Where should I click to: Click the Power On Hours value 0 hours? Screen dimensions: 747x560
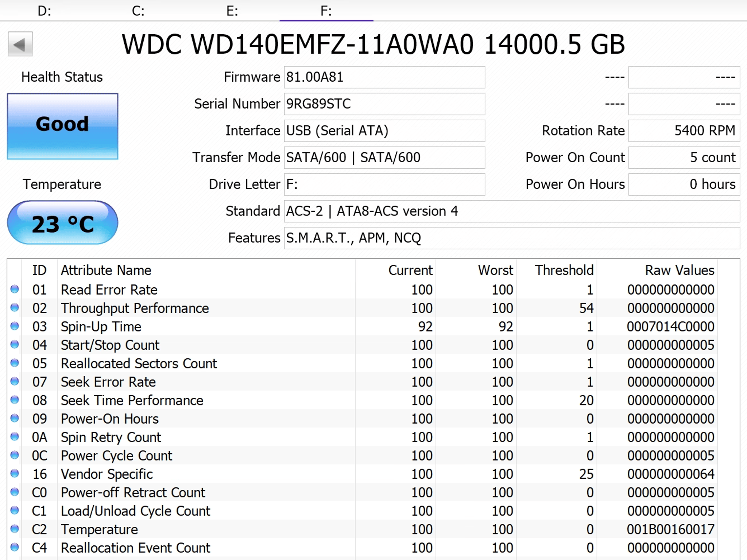click(684, 184)
